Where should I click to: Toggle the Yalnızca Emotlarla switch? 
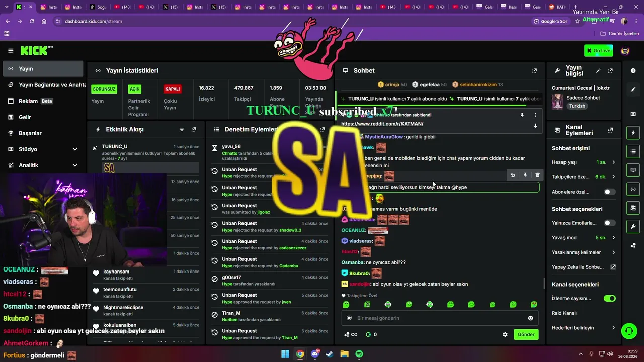609,223
